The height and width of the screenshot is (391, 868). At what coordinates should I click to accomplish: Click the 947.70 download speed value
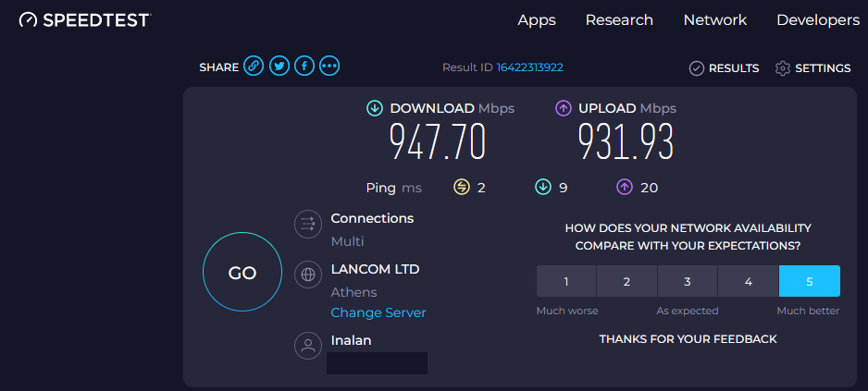pos(438,141)
